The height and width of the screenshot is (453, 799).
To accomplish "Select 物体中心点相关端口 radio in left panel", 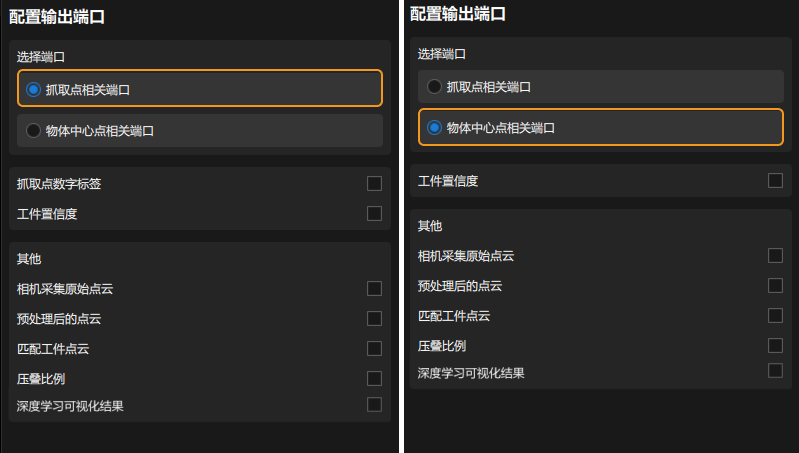I will pos(34,130).
